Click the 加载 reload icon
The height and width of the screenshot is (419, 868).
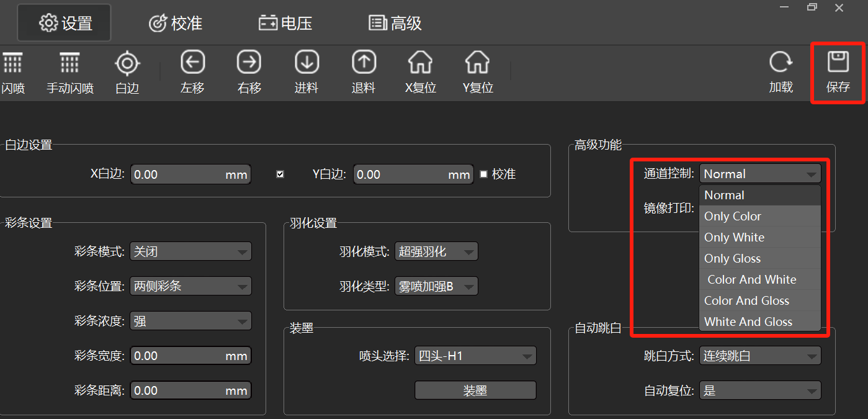[781, 63]
